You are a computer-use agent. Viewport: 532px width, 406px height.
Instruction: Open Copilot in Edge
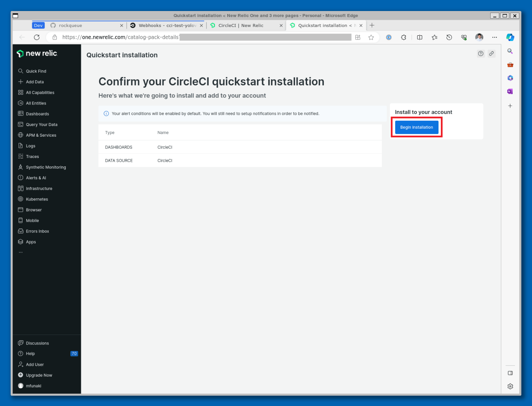510,37
